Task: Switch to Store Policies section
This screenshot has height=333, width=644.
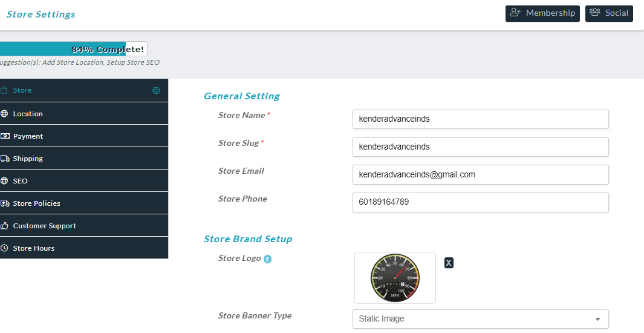Action: click(36, 203)
